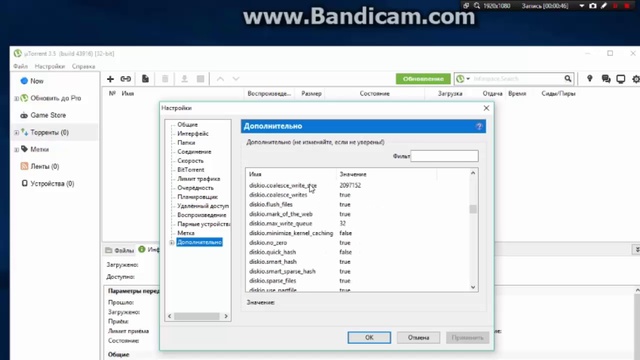The width and height of the screenshot is (640, 360).
Task: Select Скорость in settings tree
Action: 190,161
